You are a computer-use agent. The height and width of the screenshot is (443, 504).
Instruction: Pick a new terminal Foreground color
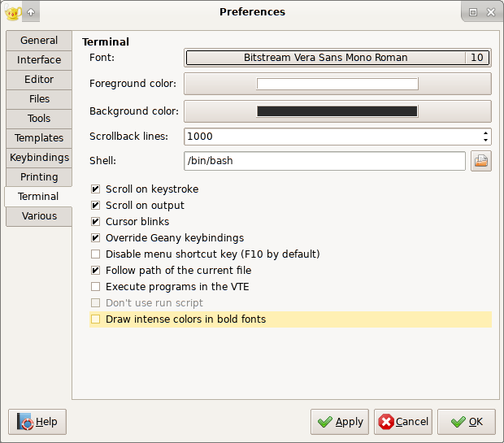coord(337,84)
